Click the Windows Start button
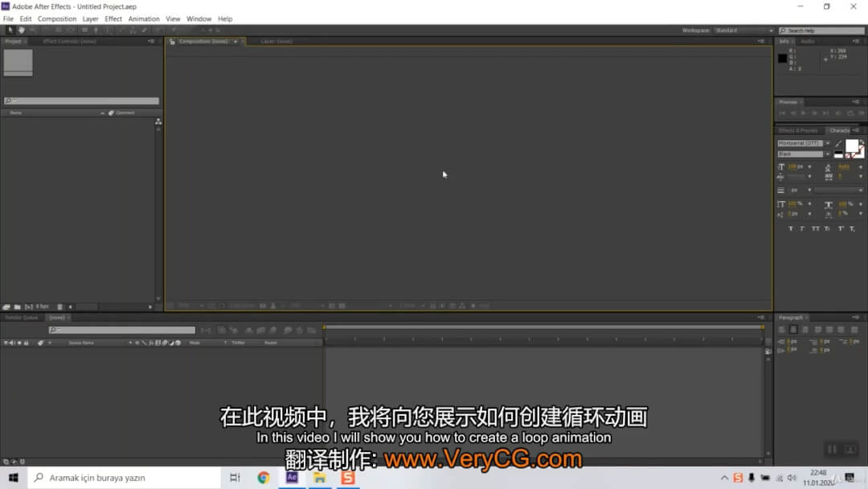 click(x=14, y=478)
